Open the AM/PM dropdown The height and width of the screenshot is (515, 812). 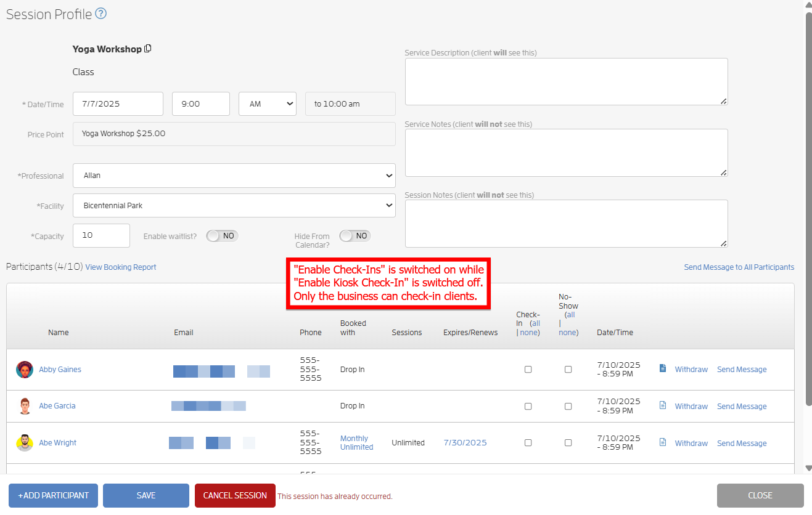[268, 103]
